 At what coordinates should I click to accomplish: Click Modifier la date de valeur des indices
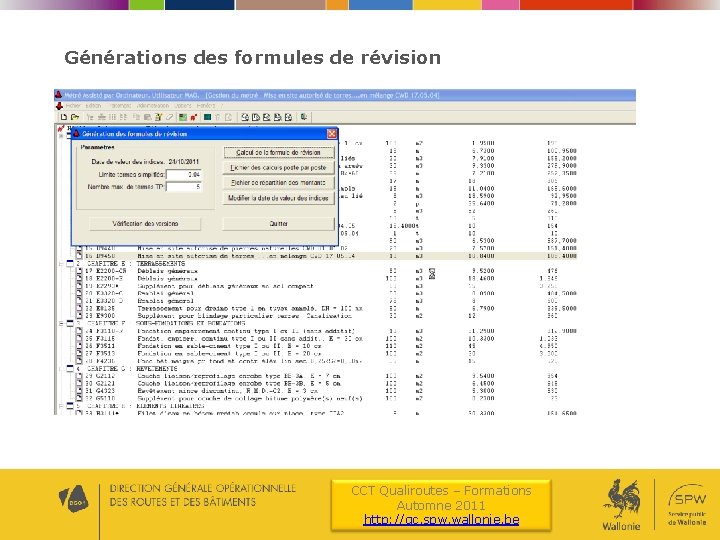tap(278, 198)
